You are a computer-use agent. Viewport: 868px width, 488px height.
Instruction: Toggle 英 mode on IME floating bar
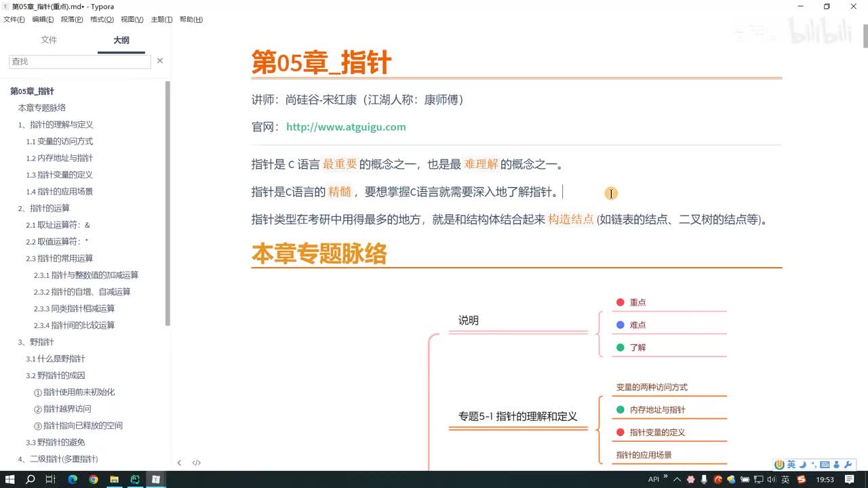[x=791, y=464]
